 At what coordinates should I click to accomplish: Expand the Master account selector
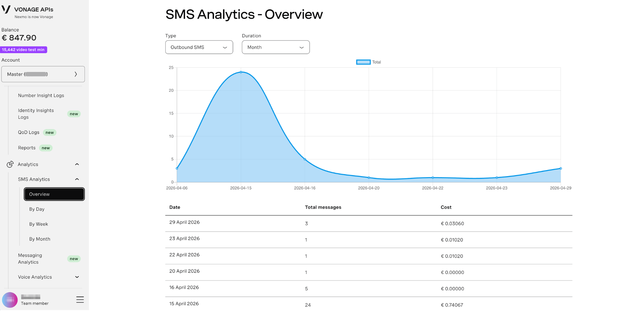pos(43,74)
